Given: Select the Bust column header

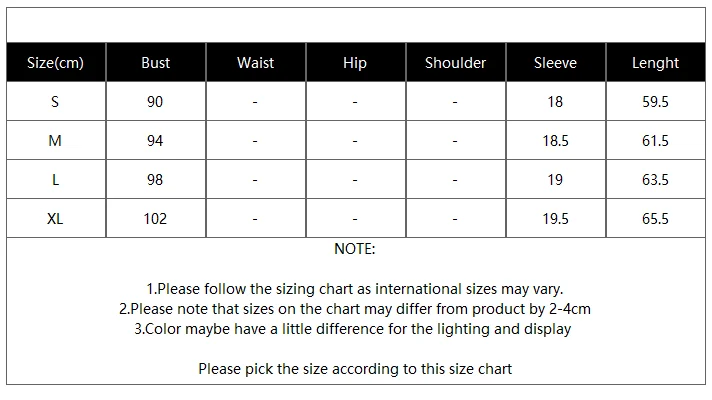Looking at the screenshot, I should [155, 63].
